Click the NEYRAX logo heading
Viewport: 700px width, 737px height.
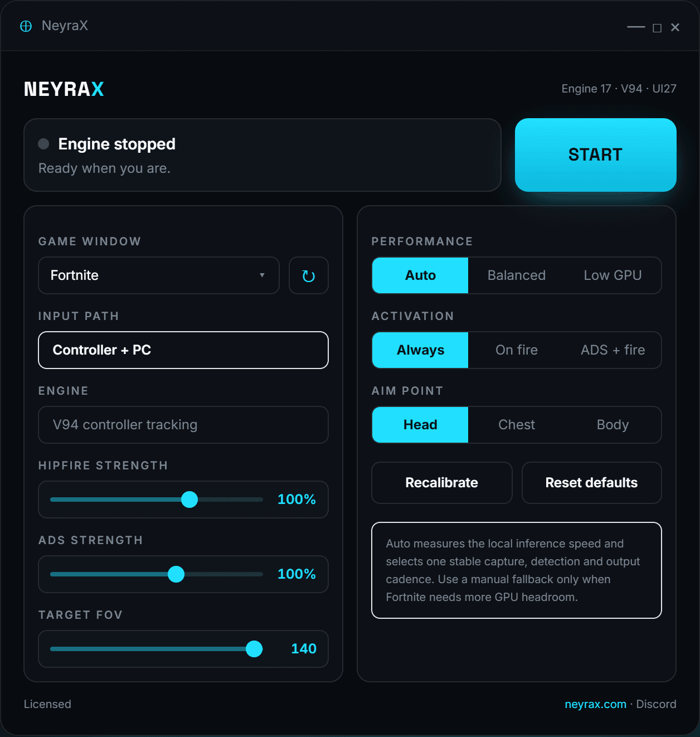64,89
